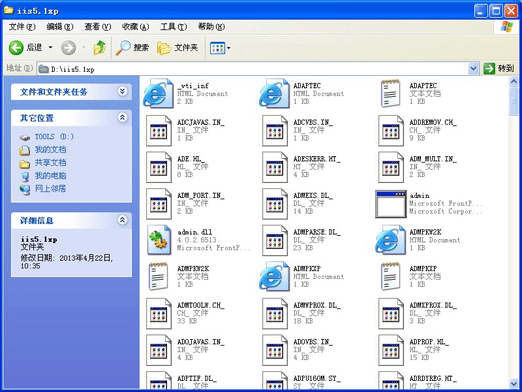
Task: Select the ADE.HL_ file icon
Action: [x=159, y=167]
